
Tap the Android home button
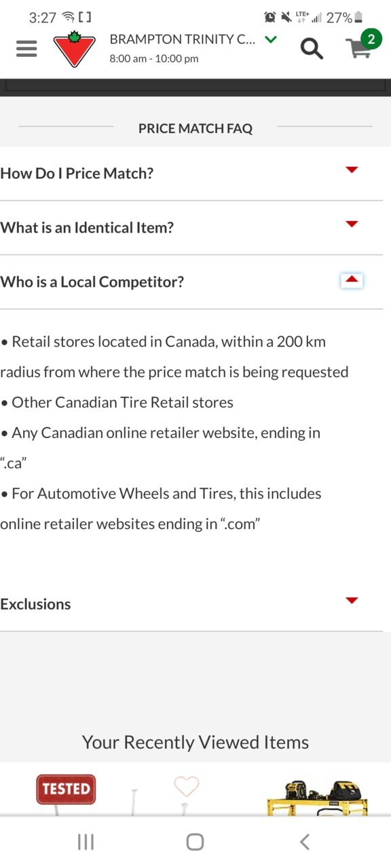[x=195, y=842]
